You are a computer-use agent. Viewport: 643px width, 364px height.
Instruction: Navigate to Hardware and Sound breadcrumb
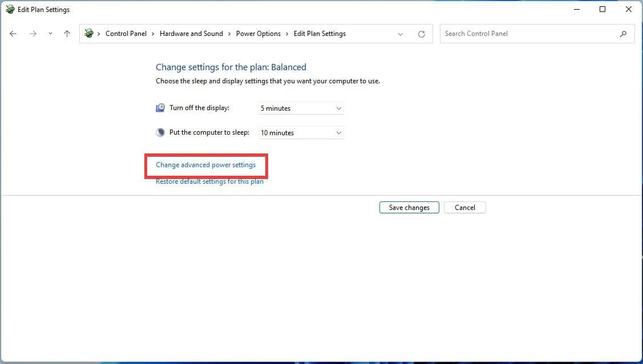click(x=191, y=34)
